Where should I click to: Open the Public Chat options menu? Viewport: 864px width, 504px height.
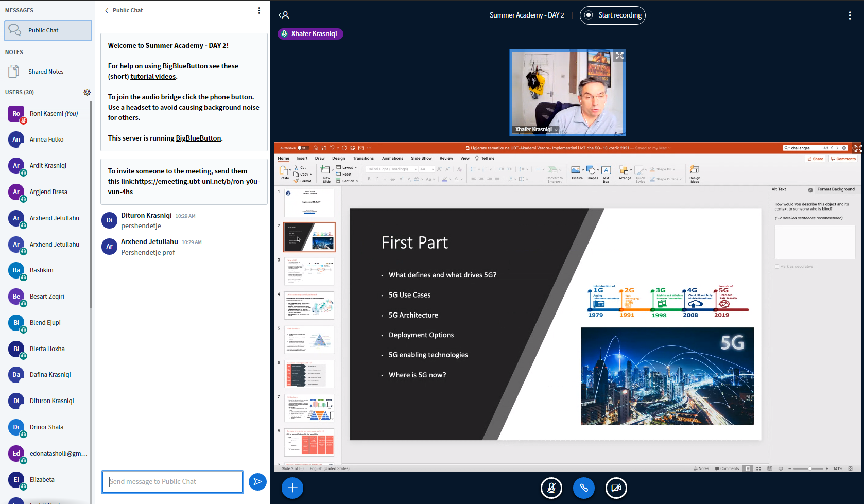(259, 10)
